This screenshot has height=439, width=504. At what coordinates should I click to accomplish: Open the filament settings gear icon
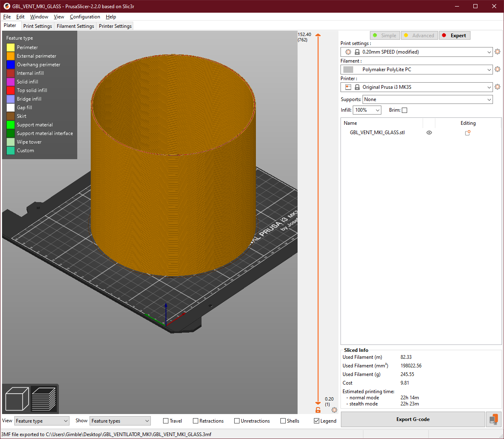[497, 69]
